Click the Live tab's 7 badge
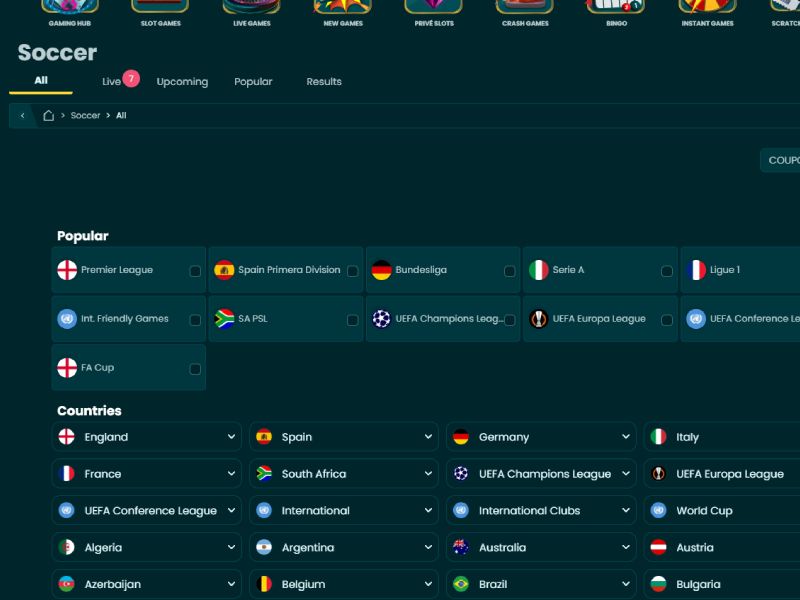 click(131, 78)
